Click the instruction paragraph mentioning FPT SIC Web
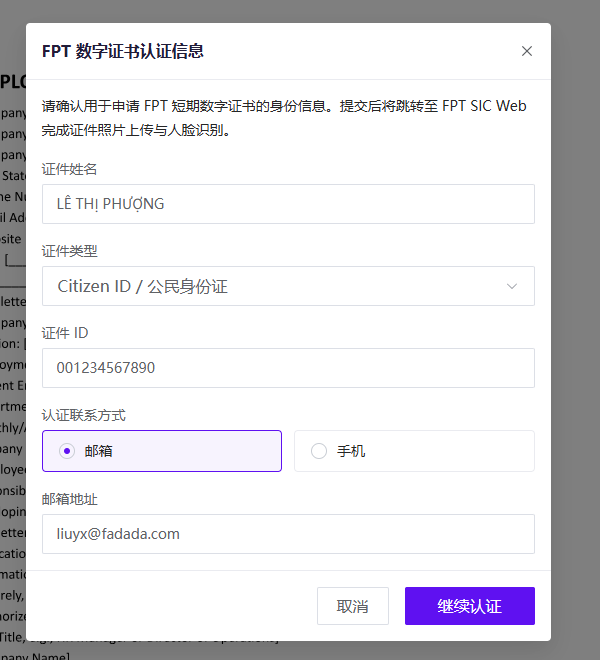Screen dimensions: 600x660 point(284,118)
